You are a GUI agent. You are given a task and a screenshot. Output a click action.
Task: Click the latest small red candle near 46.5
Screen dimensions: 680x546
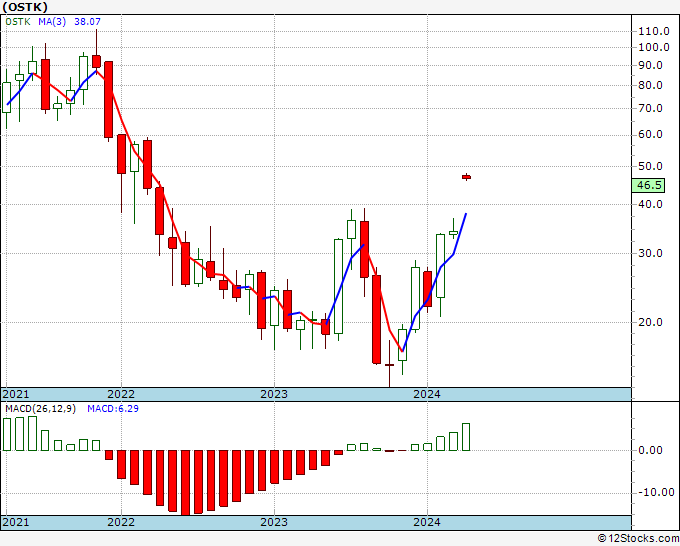(x=466, y=177)
